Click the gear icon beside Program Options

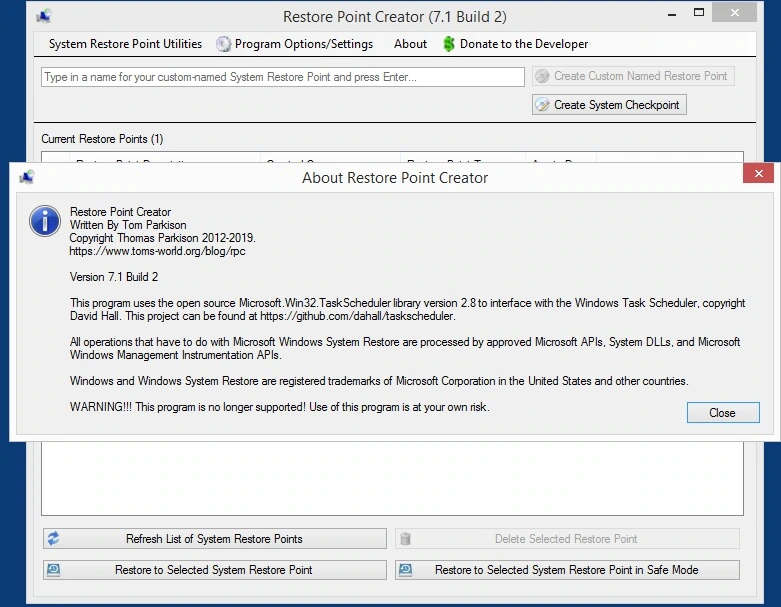pyautogui.click(x=224, y=44)
